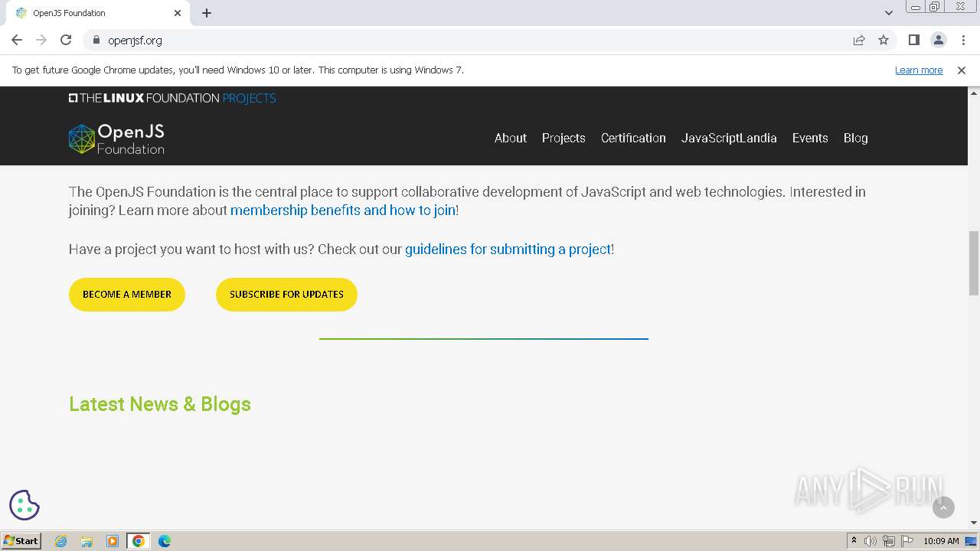The image size is (980, 551).
Task: Click the cookie settings icon
Action: coord(24,505)
